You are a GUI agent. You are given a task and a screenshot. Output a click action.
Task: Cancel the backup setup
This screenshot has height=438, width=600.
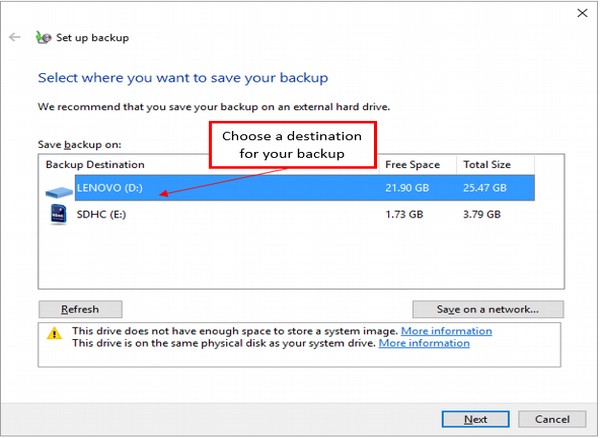pos(551,419)
